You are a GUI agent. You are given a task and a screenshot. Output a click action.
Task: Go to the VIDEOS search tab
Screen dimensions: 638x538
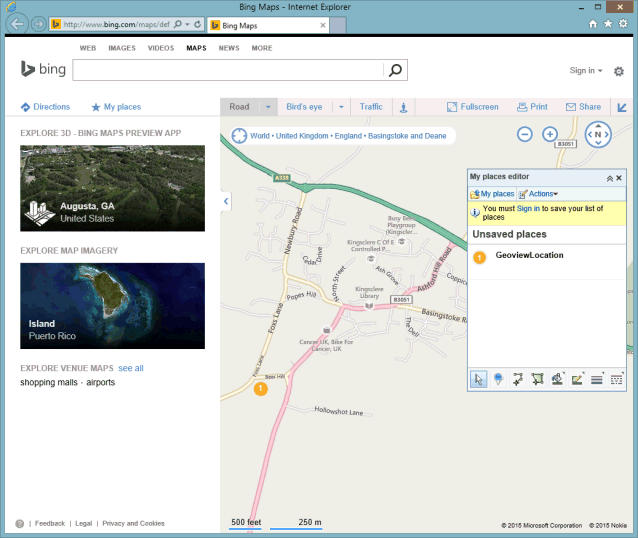click(161, 48)
